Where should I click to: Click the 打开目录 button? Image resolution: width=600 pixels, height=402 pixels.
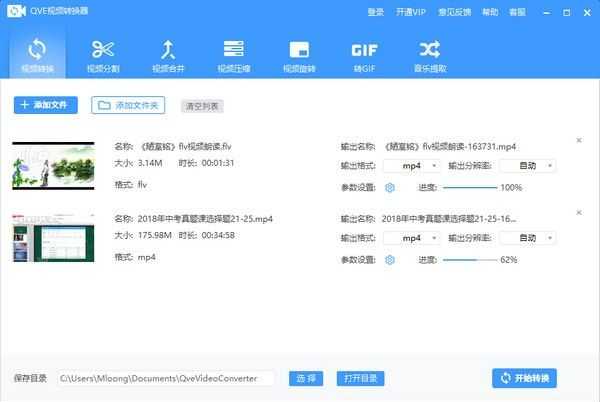coord(360,378)
